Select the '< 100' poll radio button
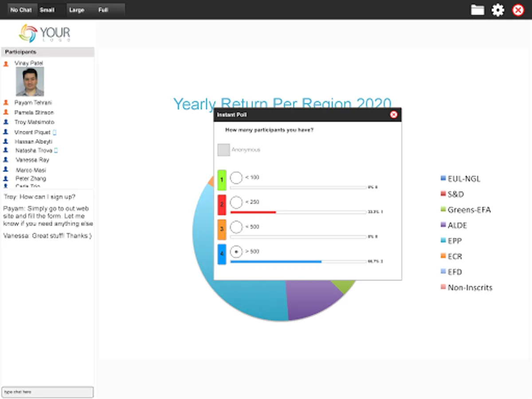The image size is (532, 399). 236,178
